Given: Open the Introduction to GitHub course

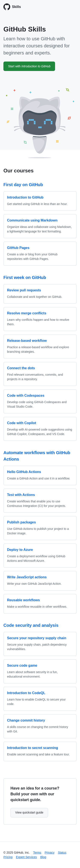Looking at the screenshot, I should (x=25, y=197).
